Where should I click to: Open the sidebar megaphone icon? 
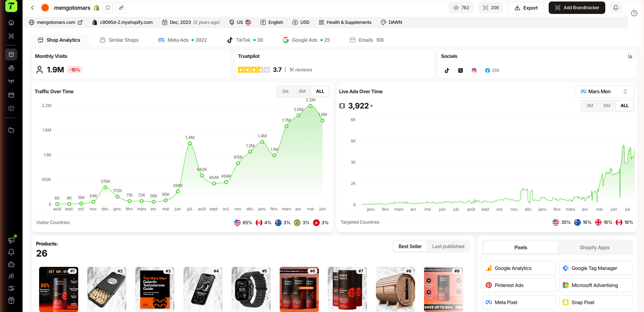click(11, 240)
